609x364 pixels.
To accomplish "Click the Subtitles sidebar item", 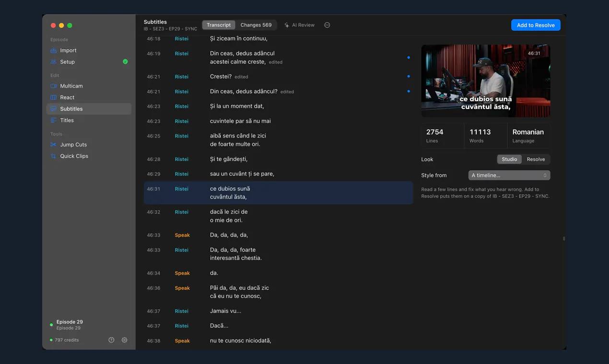I will tap(89, 109).
